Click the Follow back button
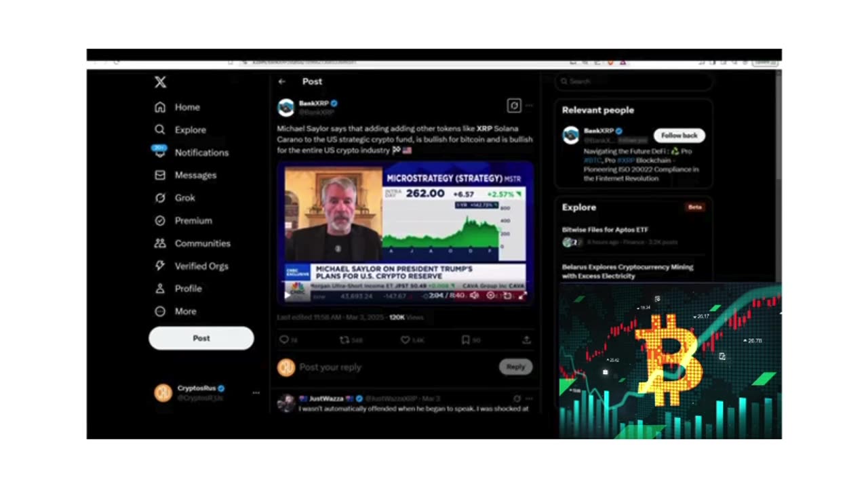Viewport: 868px width, 488px height. [679, 136]
